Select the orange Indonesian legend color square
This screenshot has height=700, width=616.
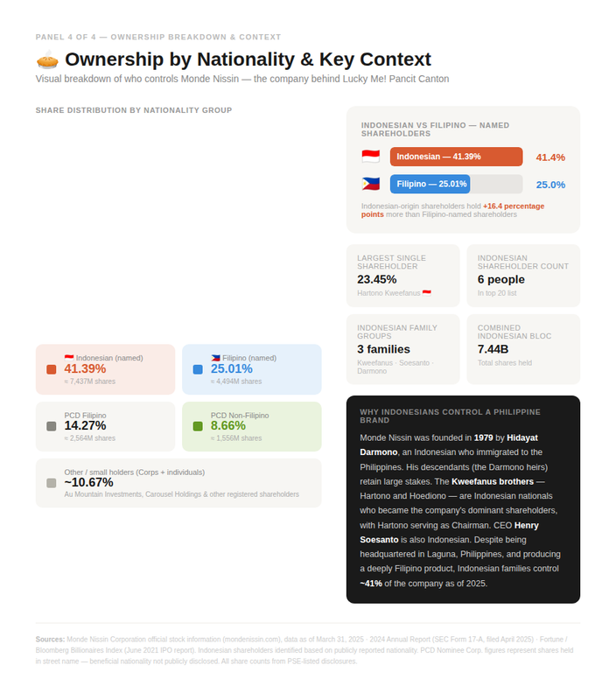click(x=52, y=369)
